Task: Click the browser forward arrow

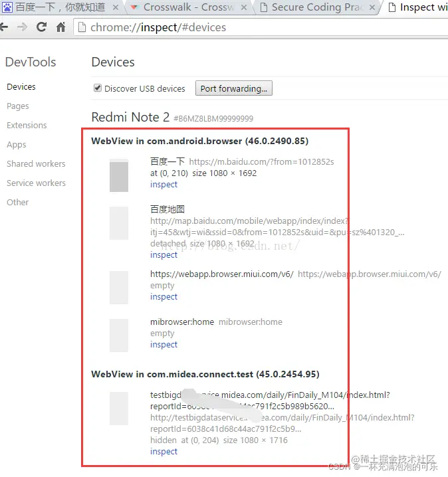Action: 22,27
